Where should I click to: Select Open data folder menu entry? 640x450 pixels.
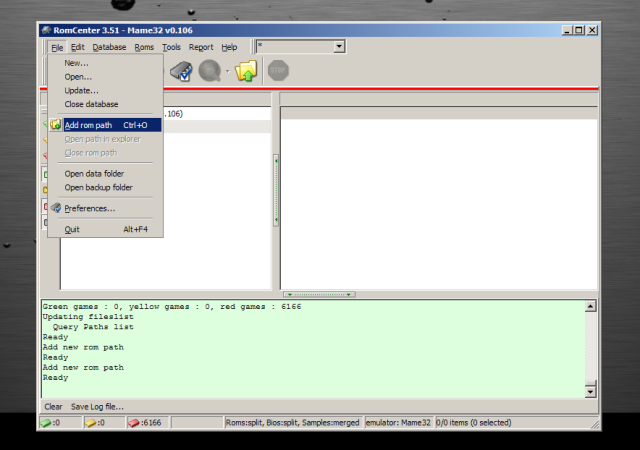(x=105, y=174)
